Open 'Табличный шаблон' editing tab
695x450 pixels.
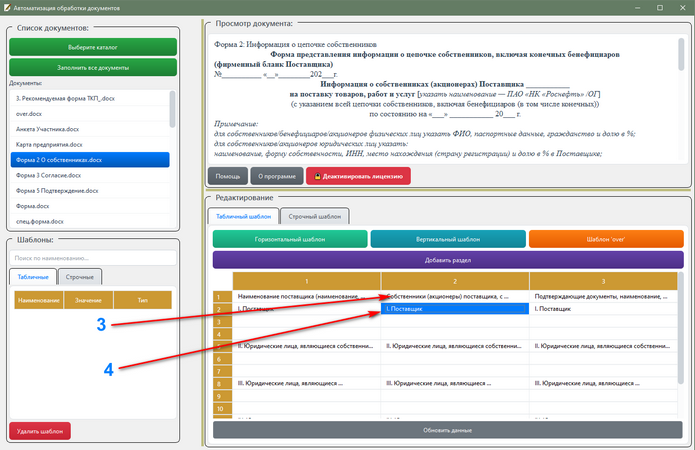(243, 216)
